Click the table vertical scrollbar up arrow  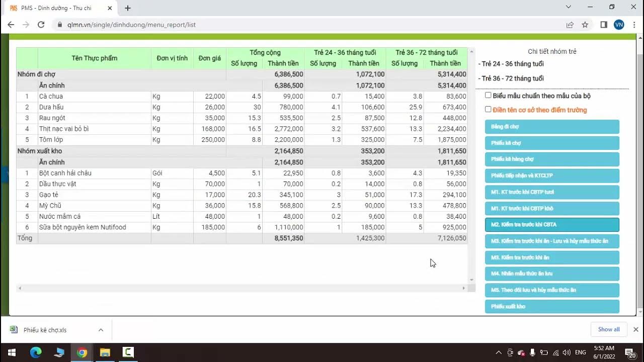471,51
